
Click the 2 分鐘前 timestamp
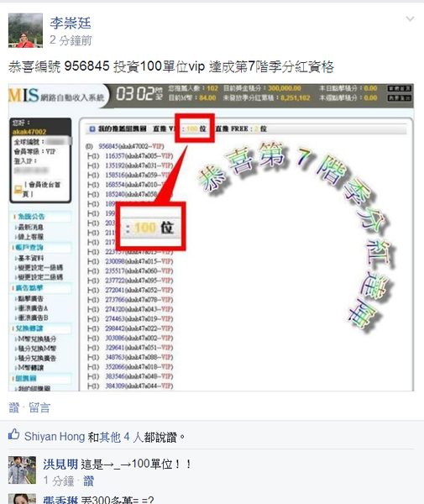coord(71,40)
